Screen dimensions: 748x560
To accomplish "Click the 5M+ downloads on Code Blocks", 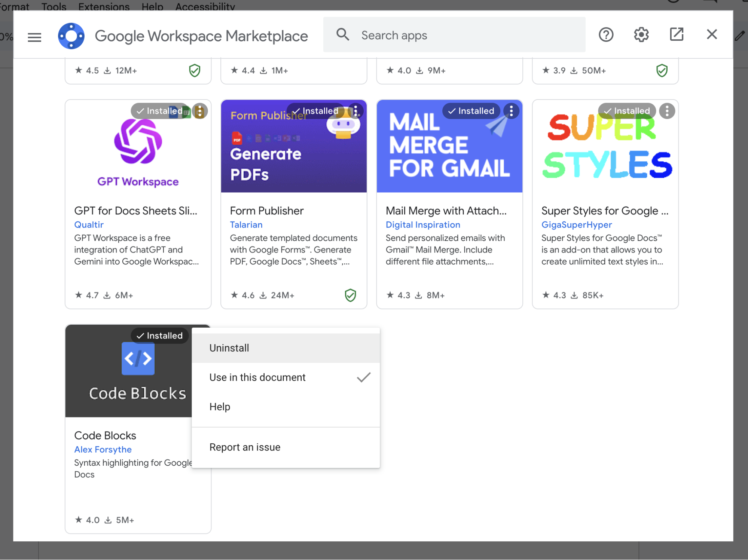I will (125, 520).
